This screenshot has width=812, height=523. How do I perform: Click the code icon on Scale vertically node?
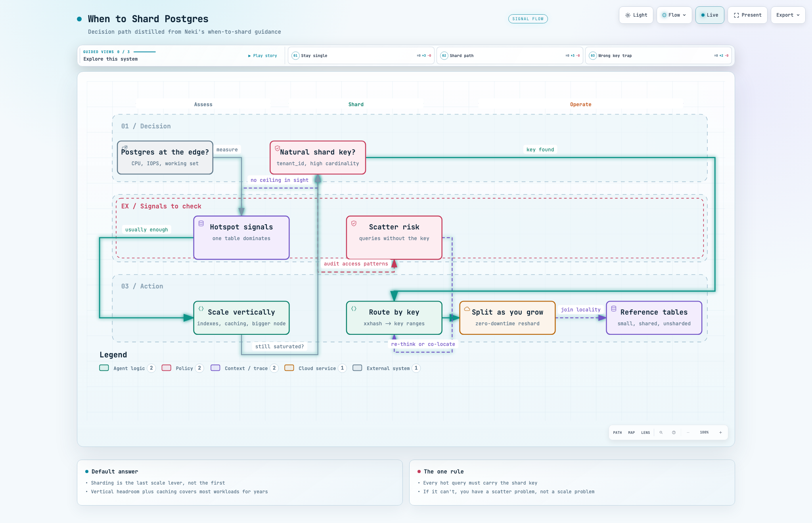[x=201, y=309]
